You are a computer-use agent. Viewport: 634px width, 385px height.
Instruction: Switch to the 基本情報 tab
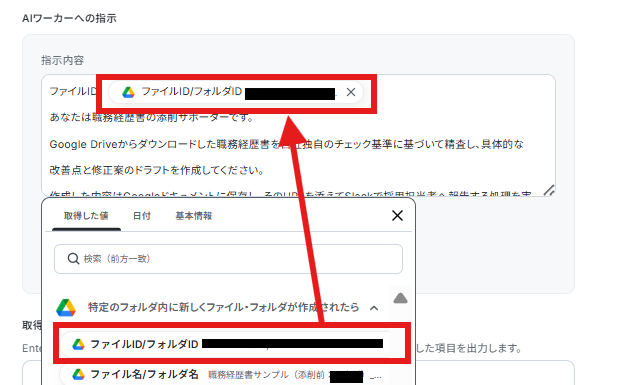(x=194, y=216)
